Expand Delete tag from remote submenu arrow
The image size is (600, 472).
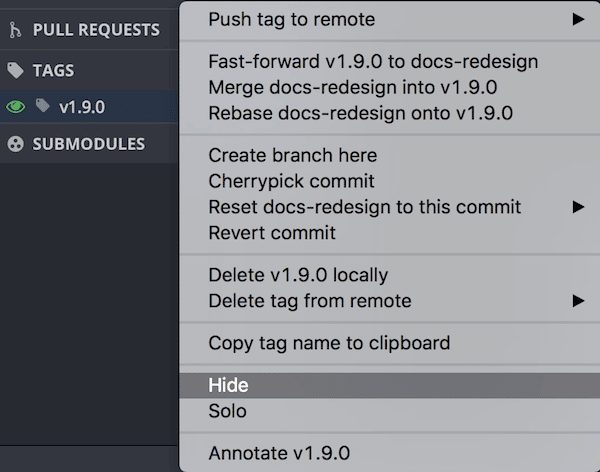578,300
